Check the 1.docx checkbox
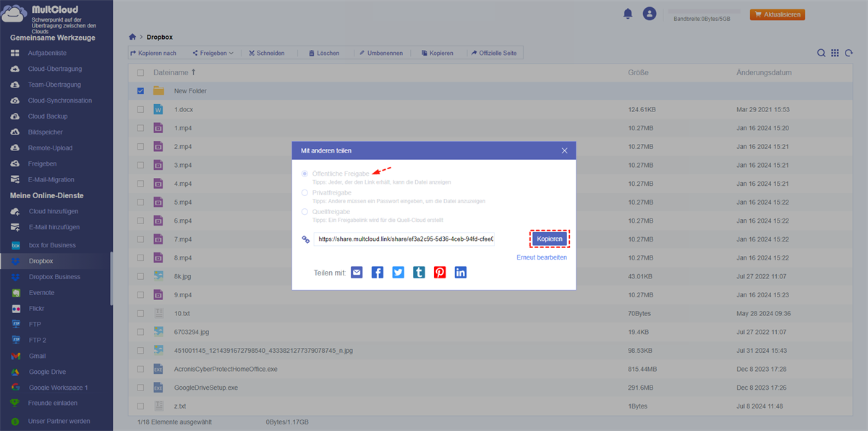This screenshot has height=431, width=868. click(140, 109)
